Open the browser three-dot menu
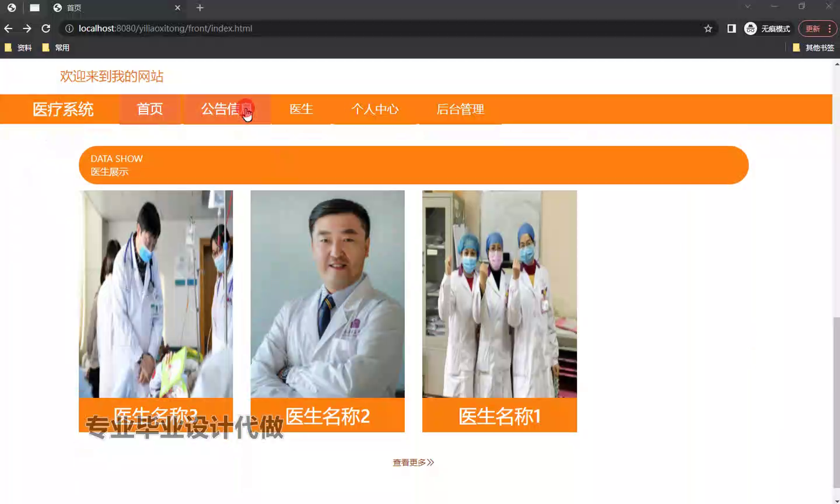 829,29
